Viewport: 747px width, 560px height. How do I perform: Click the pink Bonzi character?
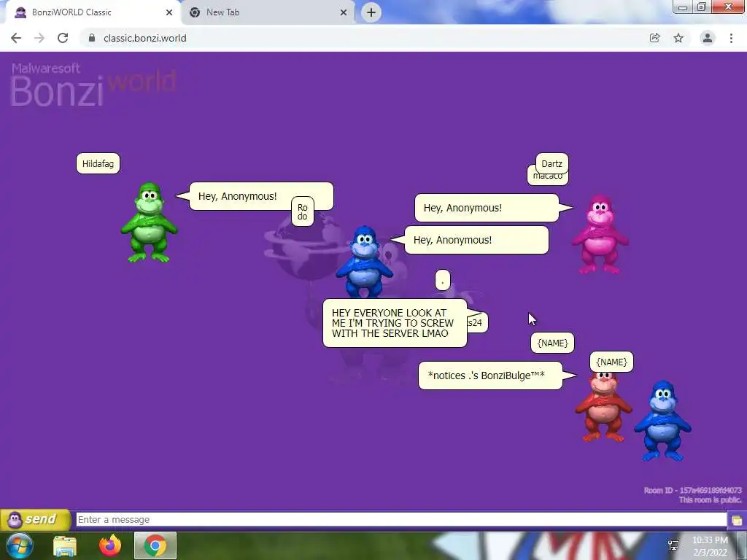600,234
